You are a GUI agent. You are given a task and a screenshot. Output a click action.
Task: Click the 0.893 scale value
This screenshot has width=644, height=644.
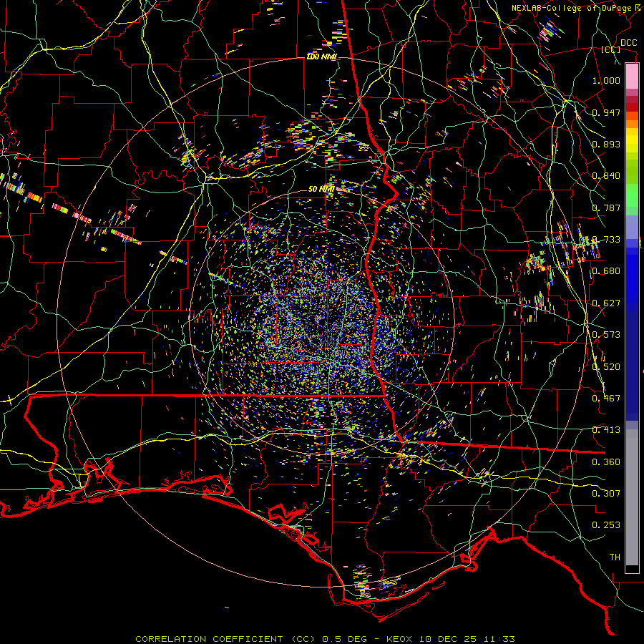click(x=606, y=144)
